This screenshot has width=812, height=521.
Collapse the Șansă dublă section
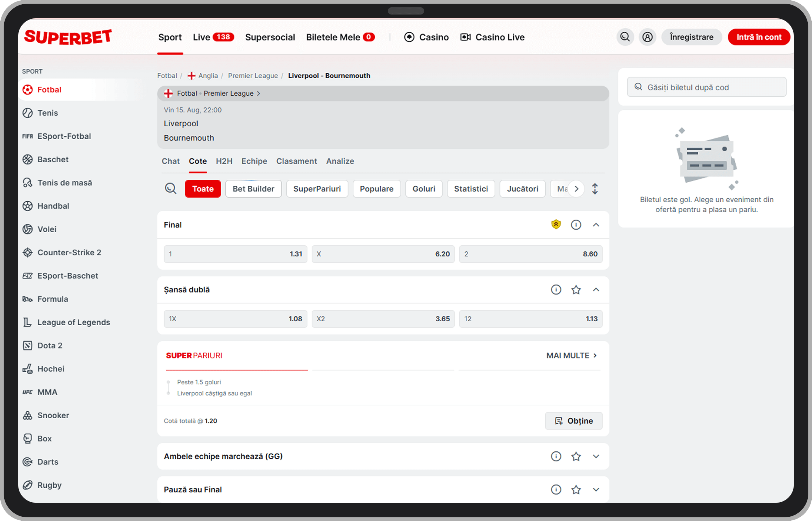(596, 290)
